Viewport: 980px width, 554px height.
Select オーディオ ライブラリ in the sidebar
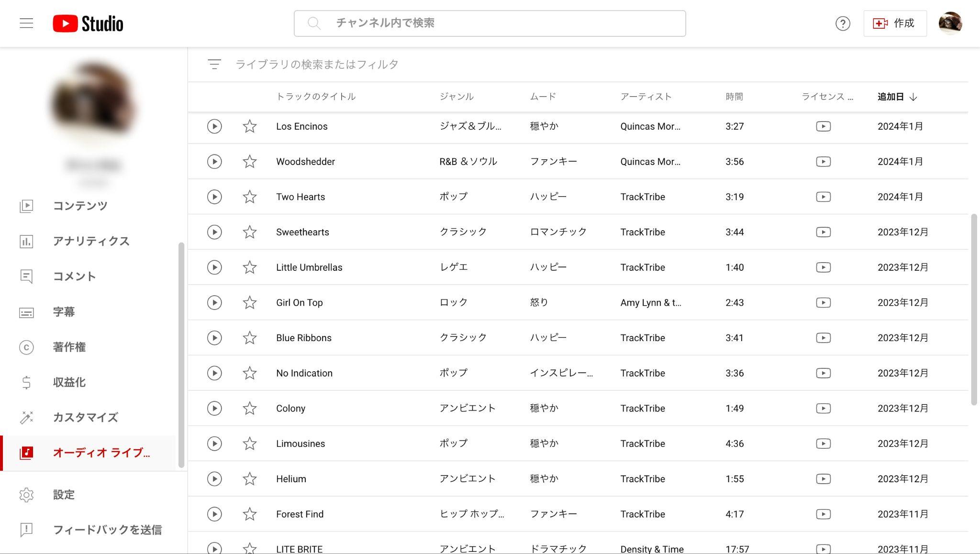tap(89, 453)
